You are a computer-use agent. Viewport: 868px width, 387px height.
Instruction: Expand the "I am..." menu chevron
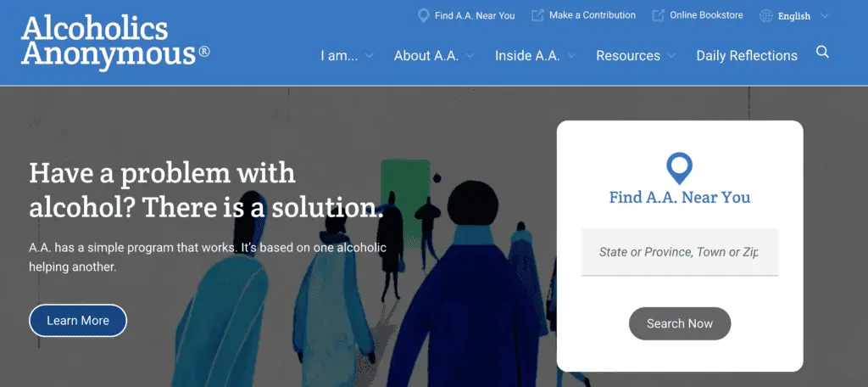(370, 56)
